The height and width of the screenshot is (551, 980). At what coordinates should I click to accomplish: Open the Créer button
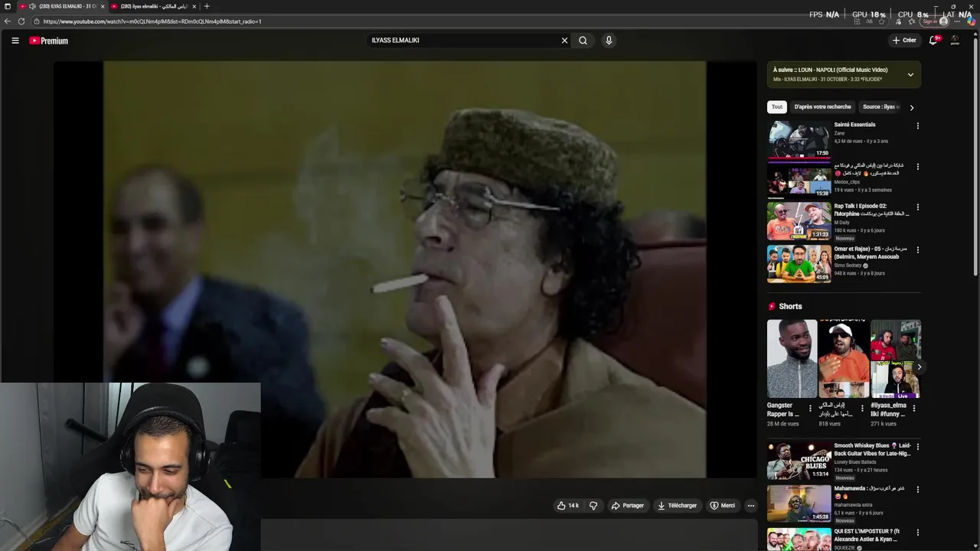tap(904, 41)
